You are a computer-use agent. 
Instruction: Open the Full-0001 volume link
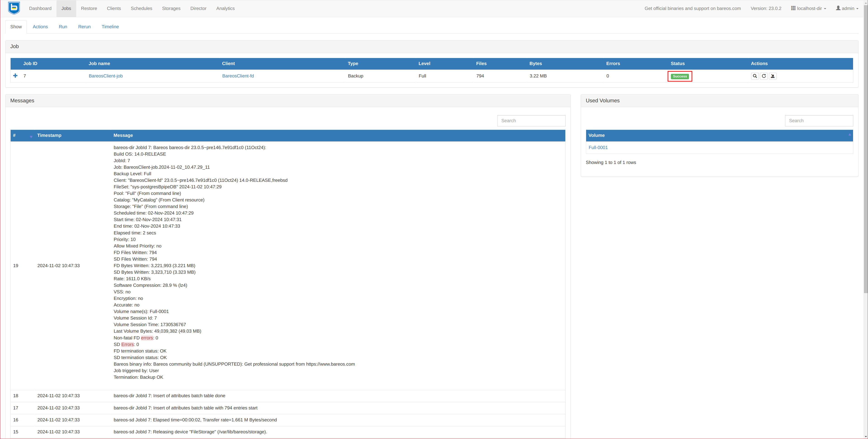(598, 147)
